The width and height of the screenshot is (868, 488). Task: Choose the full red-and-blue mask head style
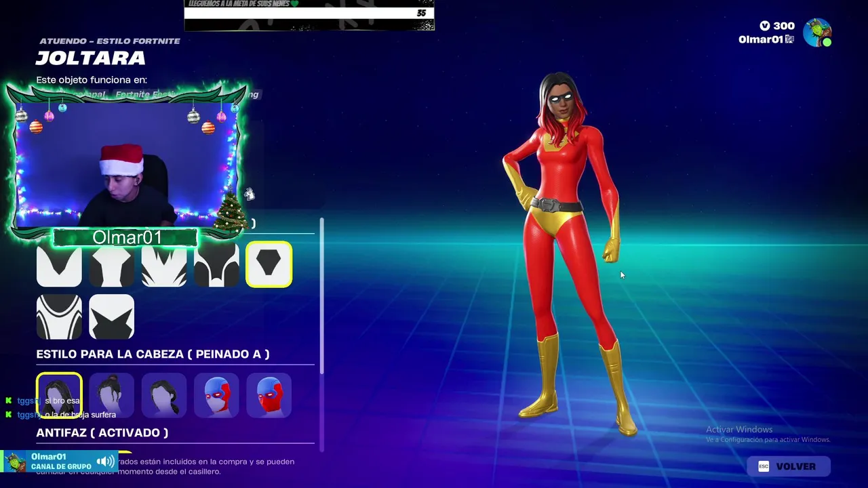tap(269, 395)
